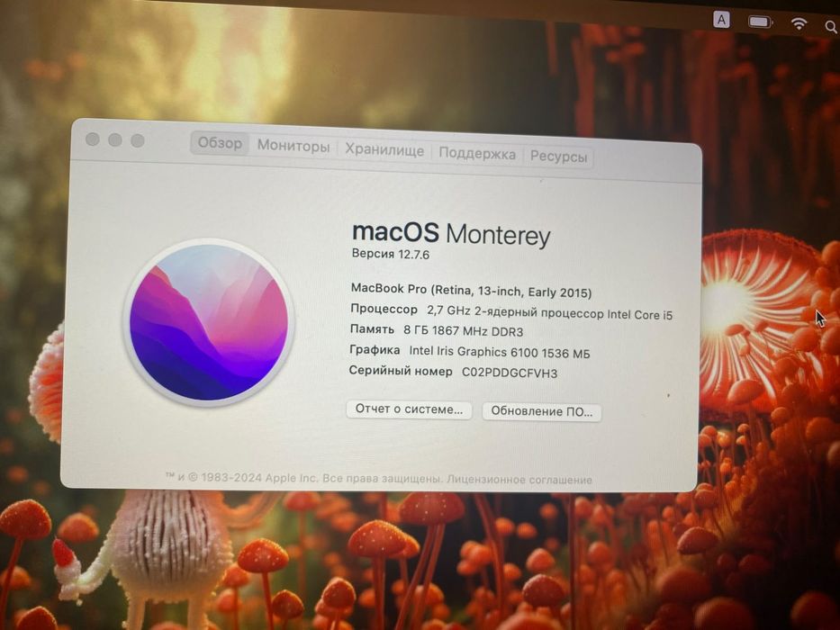Open the input source A menu icon
Image resolution: width=840 pixels, height=630 pixels.
[721, 21]
